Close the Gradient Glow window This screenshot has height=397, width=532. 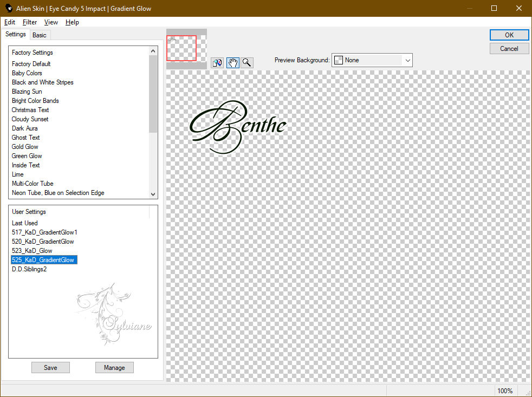(x=519, y=8)
